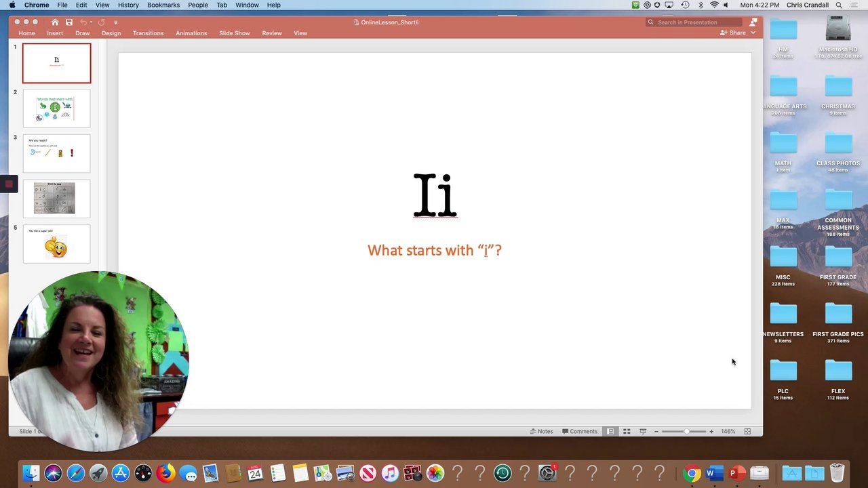This screenshot has width=868, height=488.
Task: Expand the Customize Quick Access Toolbar dropdown
Action: click(115, 22)
